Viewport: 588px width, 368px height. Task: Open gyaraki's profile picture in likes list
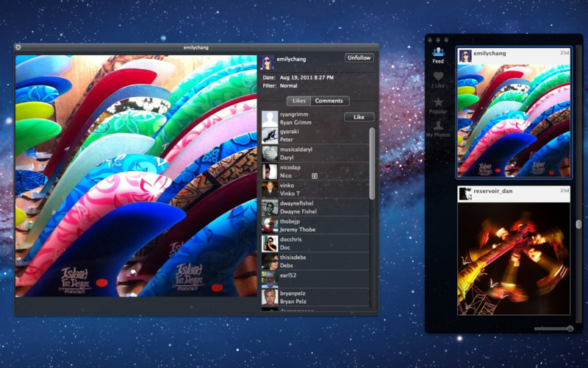click(270, 135)
